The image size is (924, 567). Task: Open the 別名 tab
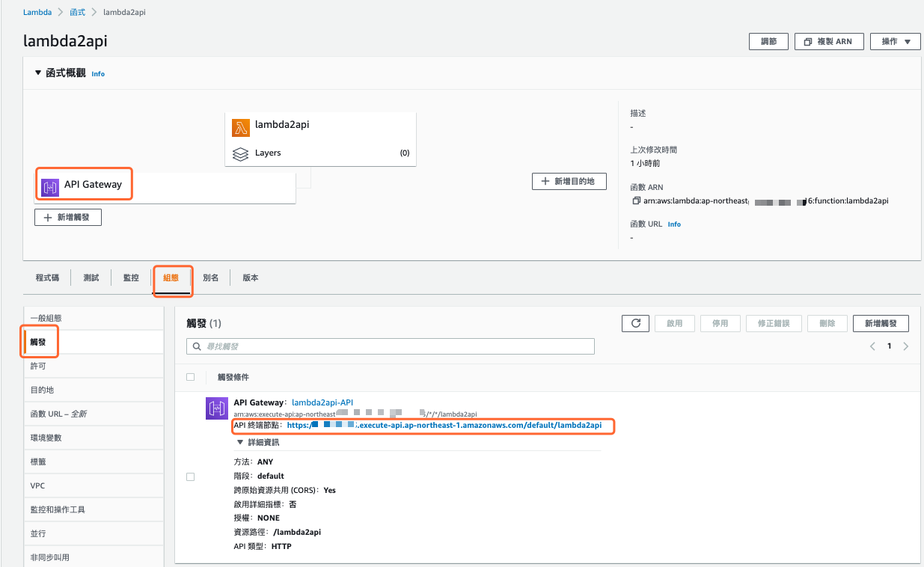pos(210,278)
